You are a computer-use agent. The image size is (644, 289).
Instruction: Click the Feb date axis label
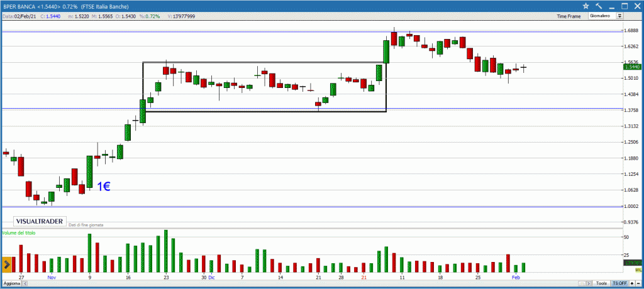[x=516, y=278]
